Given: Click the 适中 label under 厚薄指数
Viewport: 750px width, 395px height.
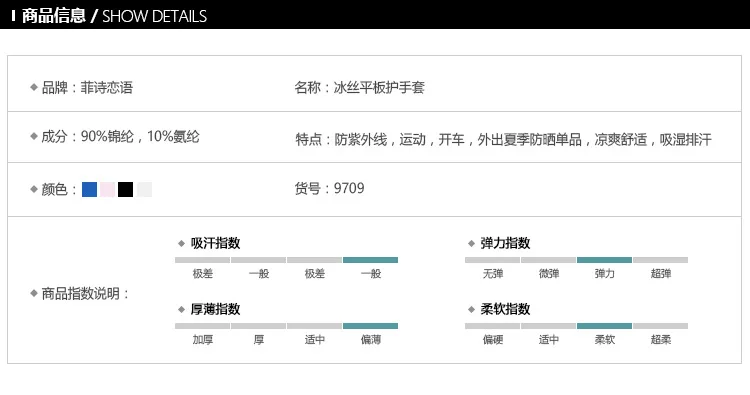Looking at the screenshot, I should click(x=315, y=340).
